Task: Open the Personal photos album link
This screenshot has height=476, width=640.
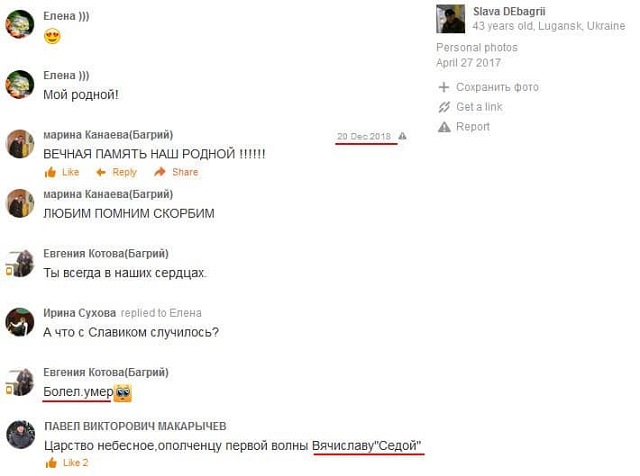Action: click(x=477, y=47)
